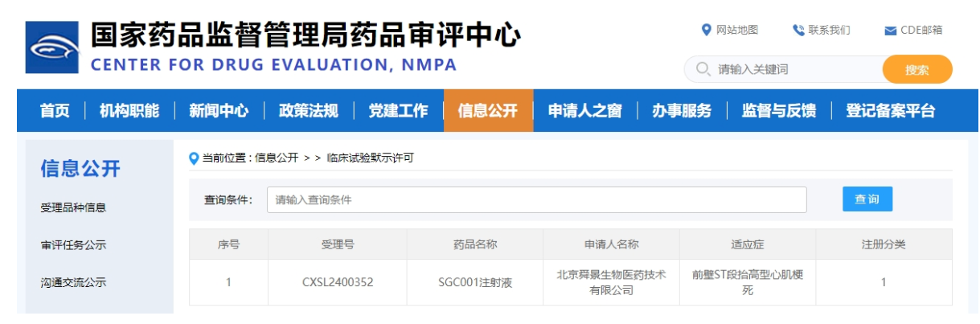The width and height of the screenshot is (980, 324).
Task: Click indication 前壁ST段抬高型心肌梗死 cell
Action: [x=748, y=282]
